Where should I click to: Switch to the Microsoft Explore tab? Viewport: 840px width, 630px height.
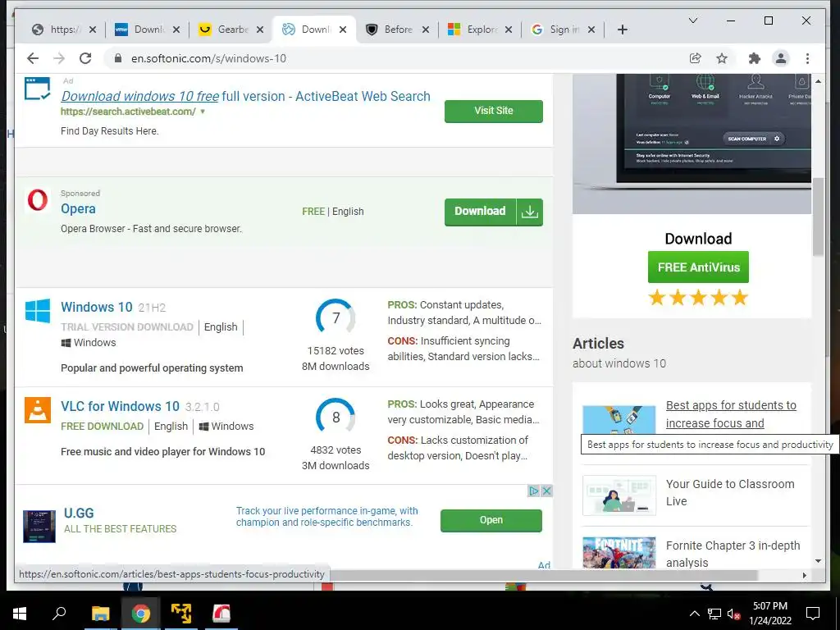[473, 30]
